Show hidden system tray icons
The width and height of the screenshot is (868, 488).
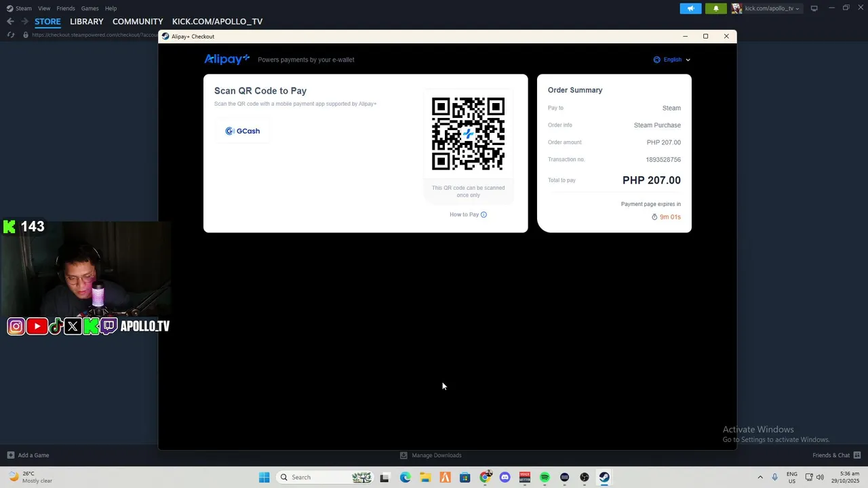tap(760, 477)
